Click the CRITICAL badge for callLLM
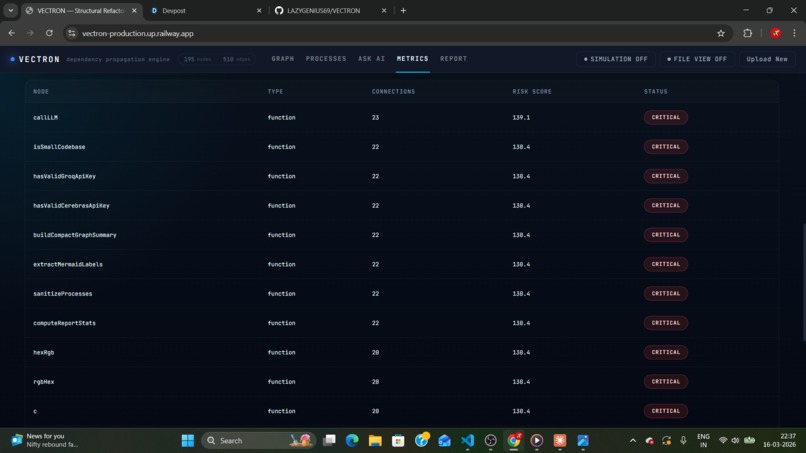Viewport: 806px width, 453px height. 666,117
